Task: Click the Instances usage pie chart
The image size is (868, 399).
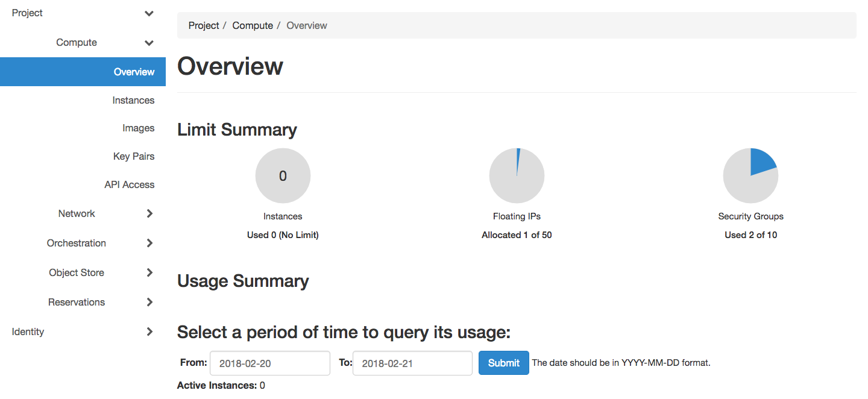Action: click(283, 176)
